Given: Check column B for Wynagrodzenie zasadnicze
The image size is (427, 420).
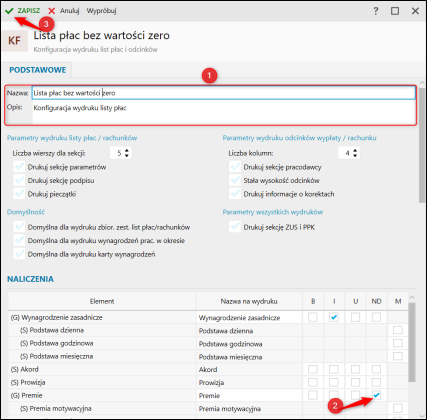Looking at the screenshot, I should point(313,317).
